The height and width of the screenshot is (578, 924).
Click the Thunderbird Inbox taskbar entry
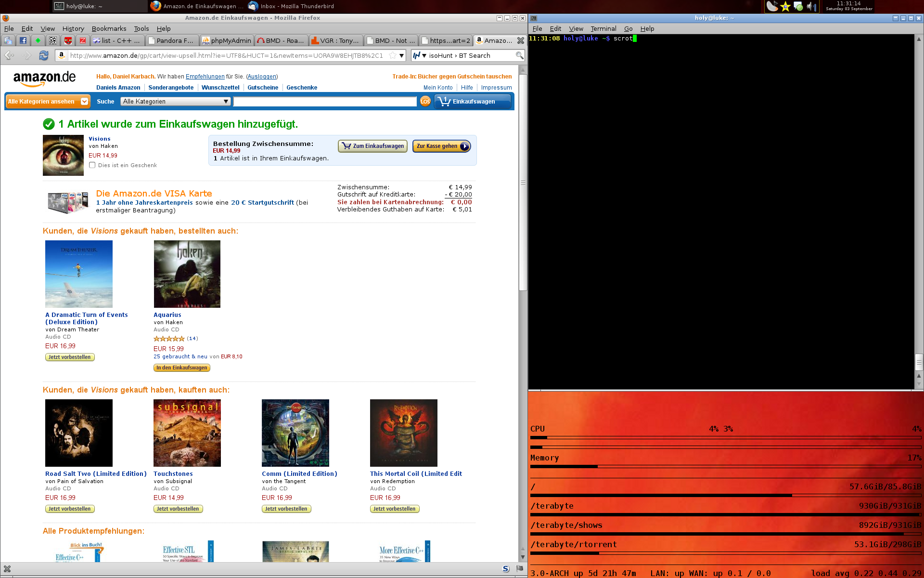tap(291, 6)
